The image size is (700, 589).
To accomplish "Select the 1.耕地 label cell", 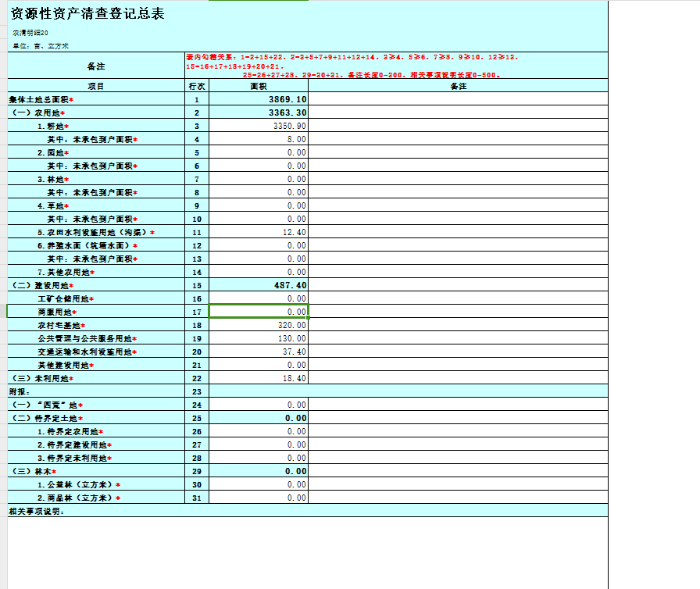I will coord(96,126).
